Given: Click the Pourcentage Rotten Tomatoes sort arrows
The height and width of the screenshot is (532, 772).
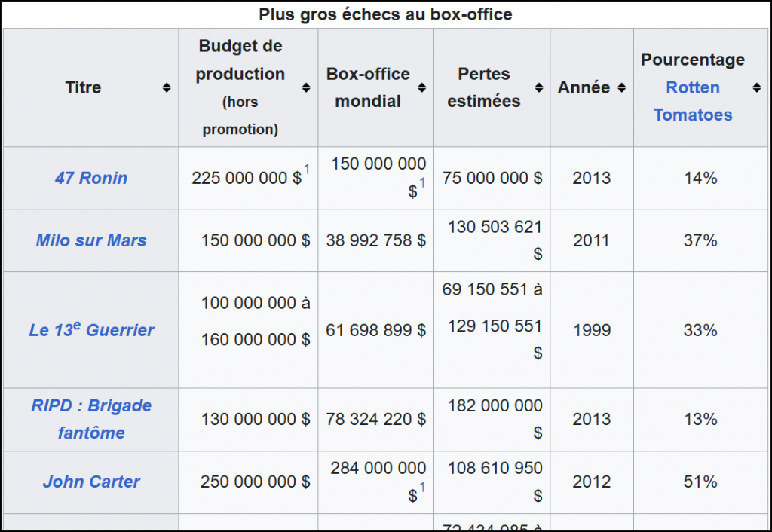Looking at the screenshot, I should coord(757,87).
